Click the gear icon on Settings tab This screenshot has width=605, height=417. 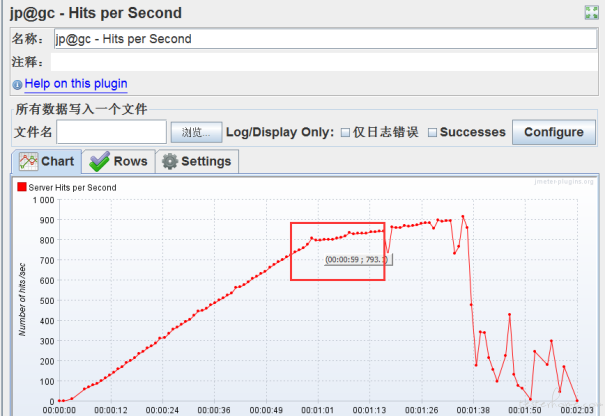(x=170, y=162)
